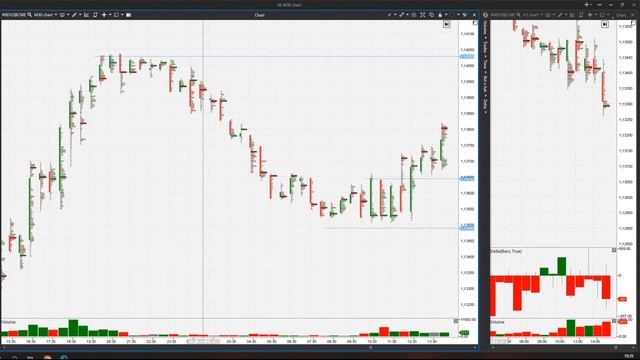The image size is (640, 360).
Task: Open fourth taskbar application icon
Action: (64, 358)
